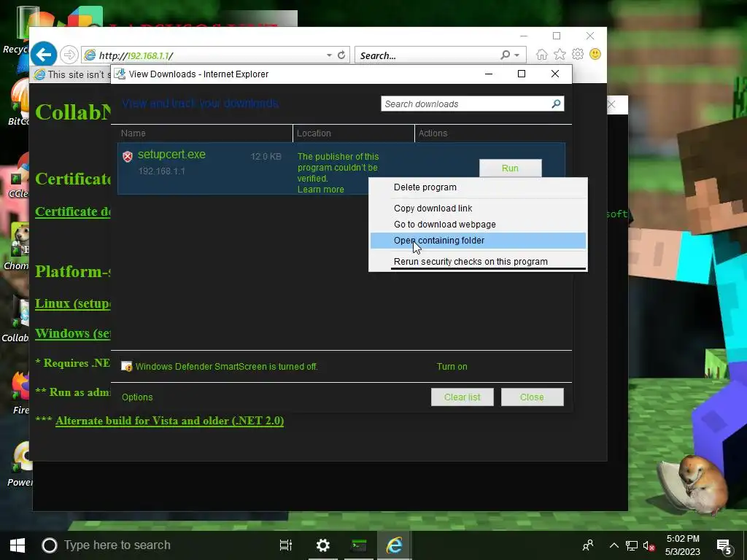Open the Windows Start menu
Image resolution: width=747 pixels, height=560 pixels.
click(x=18, y=545)
